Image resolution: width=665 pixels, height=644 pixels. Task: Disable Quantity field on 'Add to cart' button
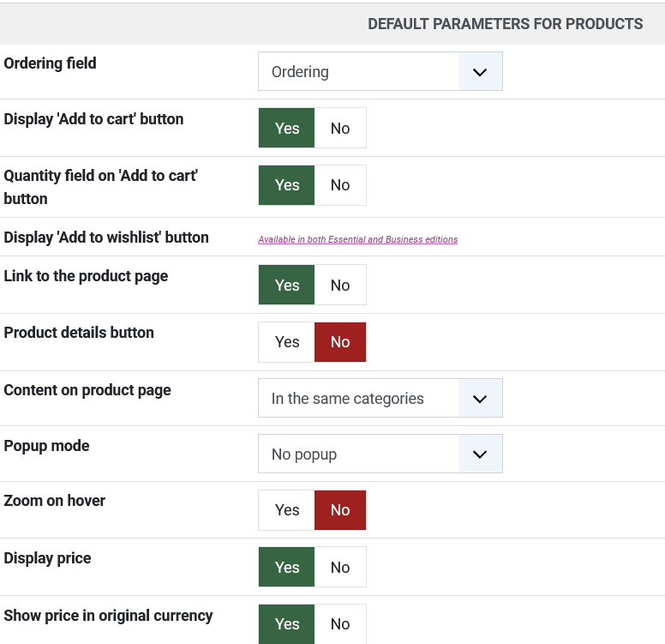(340, 185)
